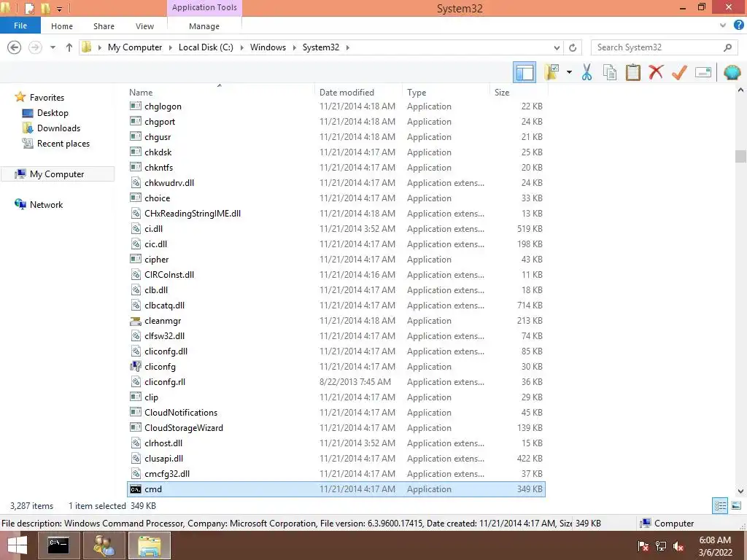
Task: Open dropdown arrow beside folder options icon
Action: 569,72
